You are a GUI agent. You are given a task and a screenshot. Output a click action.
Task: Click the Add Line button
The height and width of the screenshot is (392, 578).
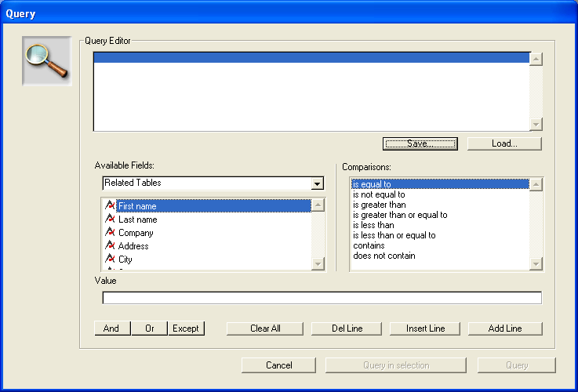pyautogui.click(x=505, y=328)
